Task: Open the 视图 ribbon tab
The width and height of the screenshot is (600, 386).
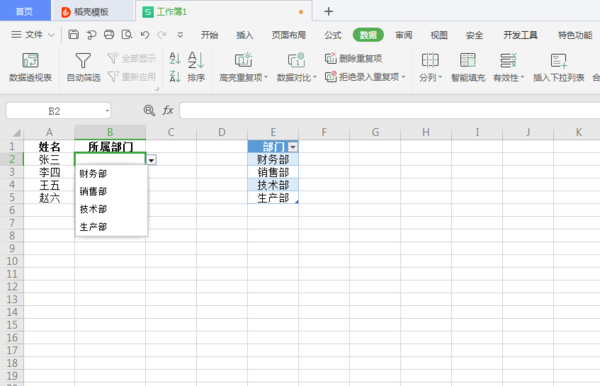Action: click(x=439, y=35)
